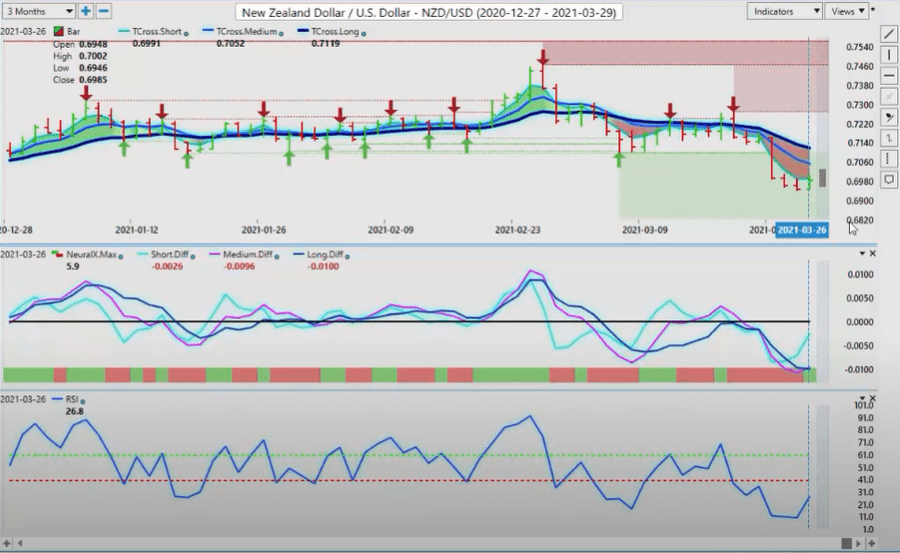This screenshot has width=900, height=553.
Task: Click the Medium.Diff legend label
Action: [x=247, y=254]
